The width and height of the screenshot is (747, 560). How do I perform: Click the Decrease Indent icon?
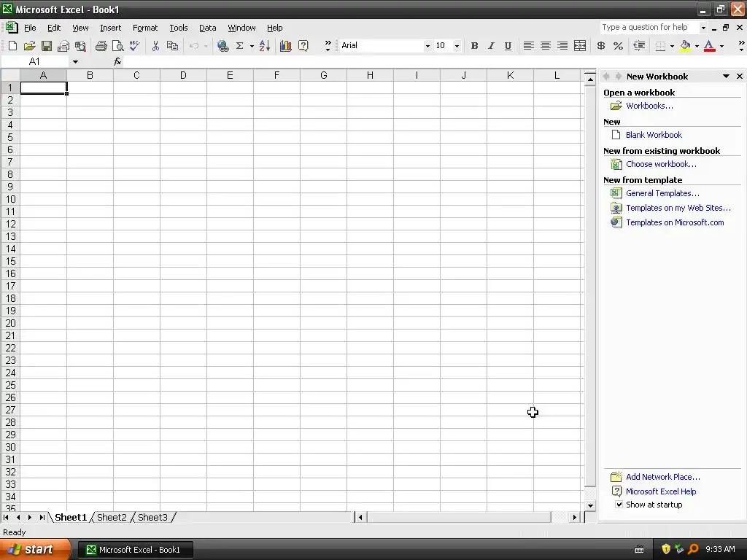click(639, 46)
